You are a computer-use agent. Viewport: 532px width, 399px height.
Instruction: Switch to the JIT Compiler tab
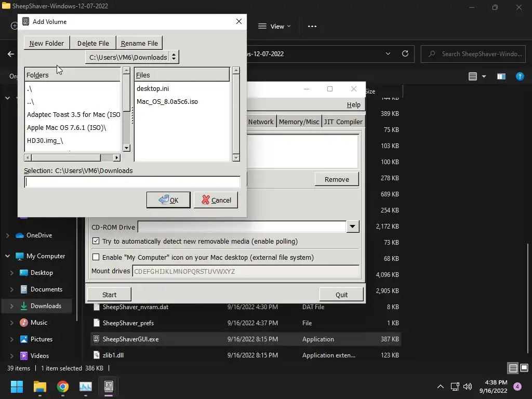[343, 122]
